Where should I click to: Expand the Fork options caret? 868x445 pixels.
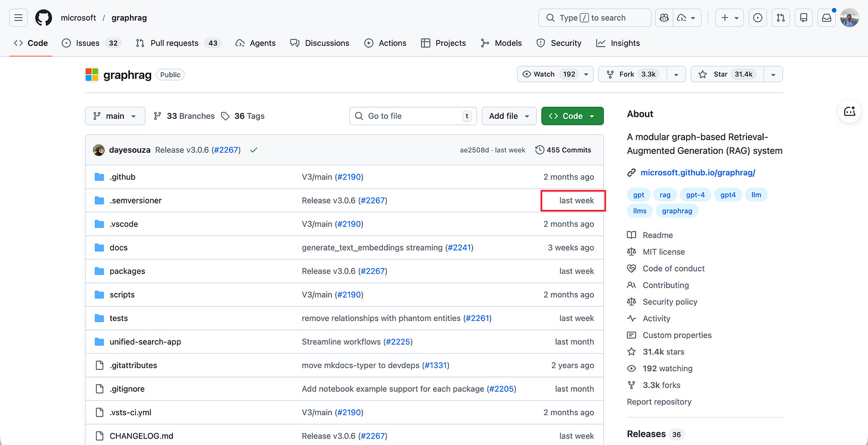point(676,74)
